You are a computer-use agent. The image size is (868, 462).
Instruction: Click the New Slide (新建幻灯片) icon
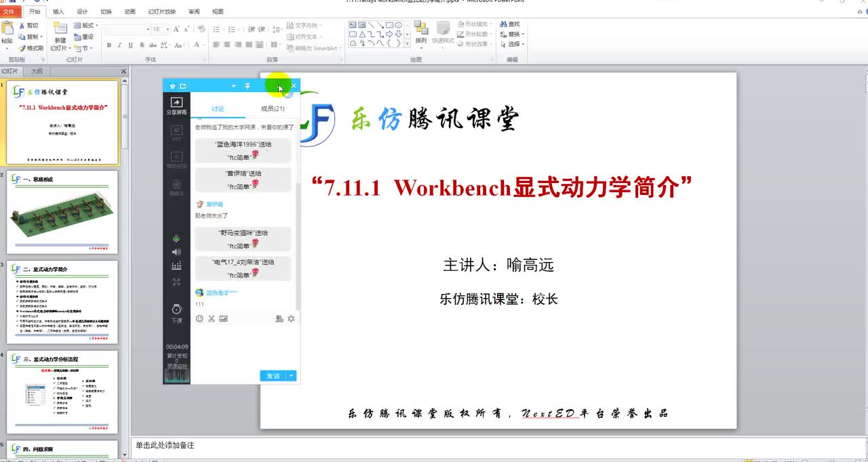pos(60,28)
